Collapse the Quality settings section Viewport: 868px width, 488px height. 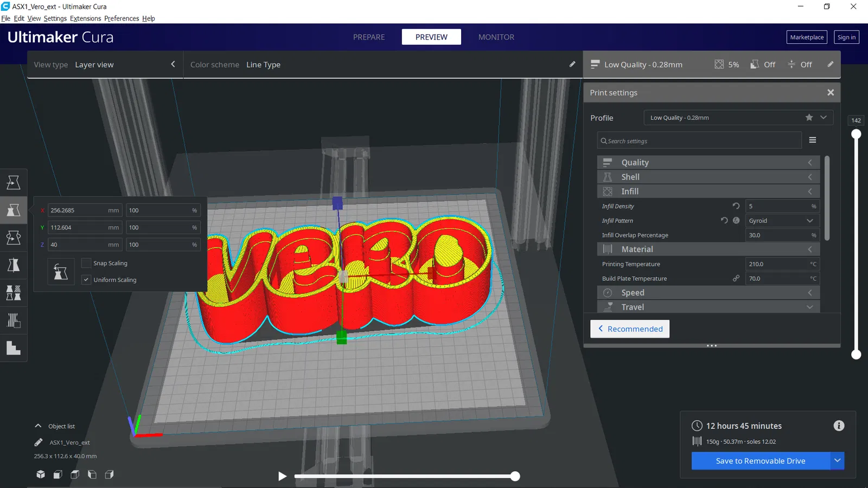point(709,162)
